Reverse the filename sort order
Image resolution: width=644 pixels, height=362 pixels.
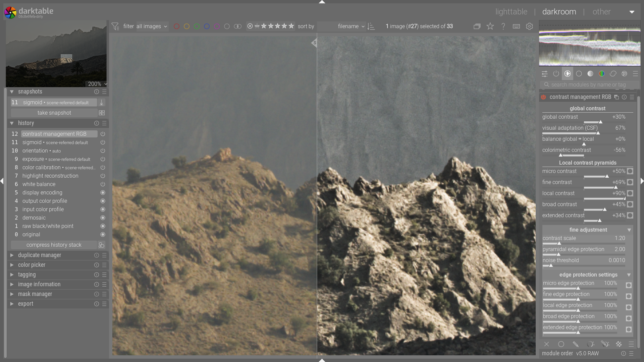coord(371,26)
